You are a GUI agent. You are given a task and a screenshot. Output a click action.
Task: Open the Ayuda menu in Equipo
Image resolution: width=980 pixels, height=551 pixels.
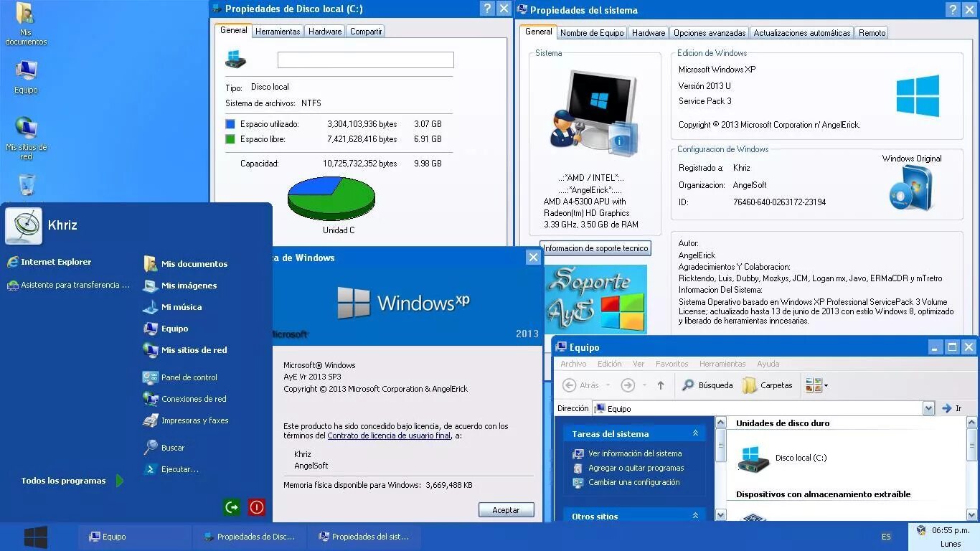(x=768, y=364)
